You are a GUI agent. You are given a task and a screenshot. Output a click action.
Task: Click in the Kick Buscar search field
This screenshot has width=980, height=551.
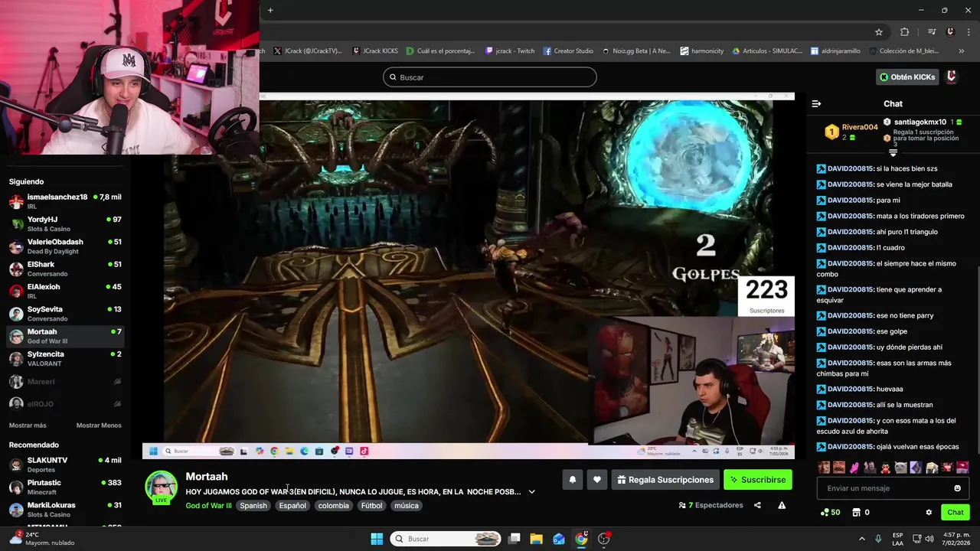(490, 77)
